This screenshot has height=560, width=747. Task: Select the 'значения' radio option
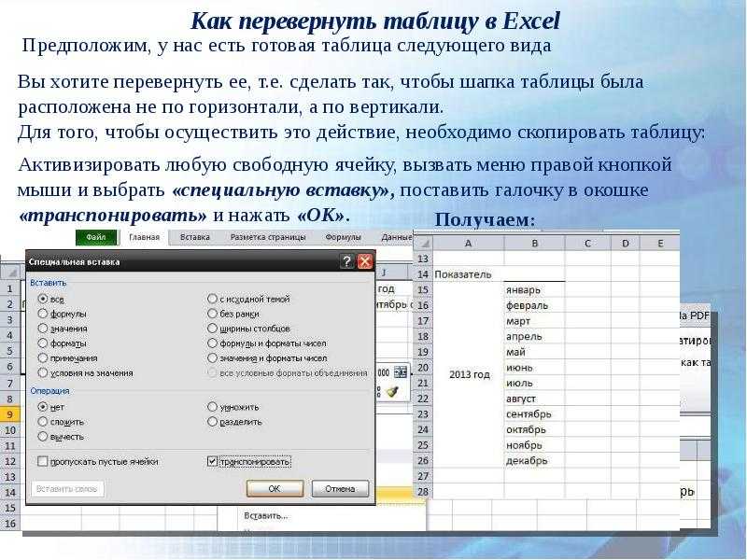pos(43,329)
